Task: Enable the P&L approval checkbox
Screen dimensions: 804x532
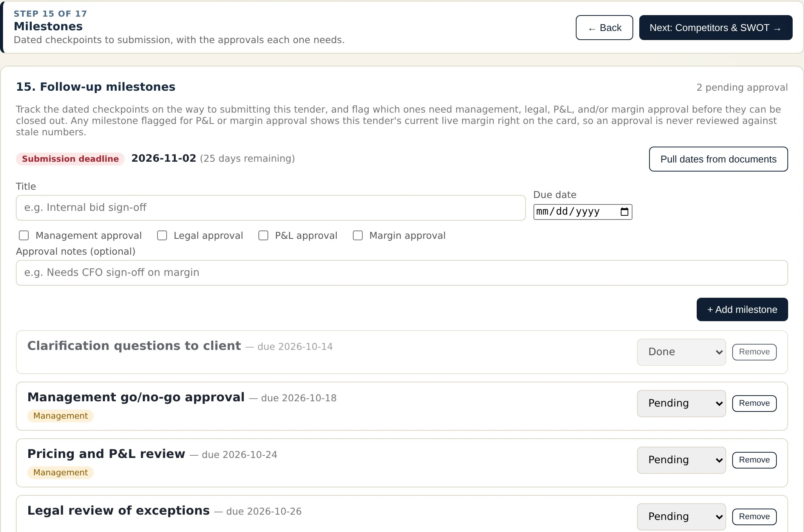Action: 263,235
